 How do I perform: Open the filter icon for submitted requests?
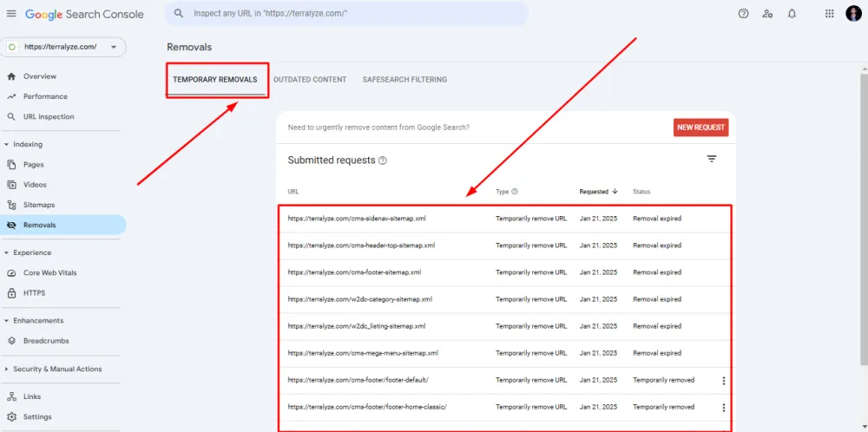coord(712,160)
